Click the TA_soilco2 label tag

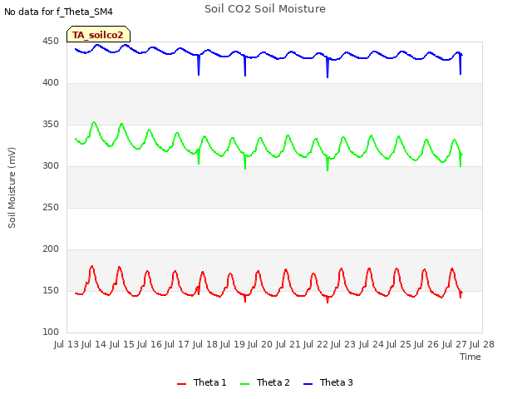[98, 34]
